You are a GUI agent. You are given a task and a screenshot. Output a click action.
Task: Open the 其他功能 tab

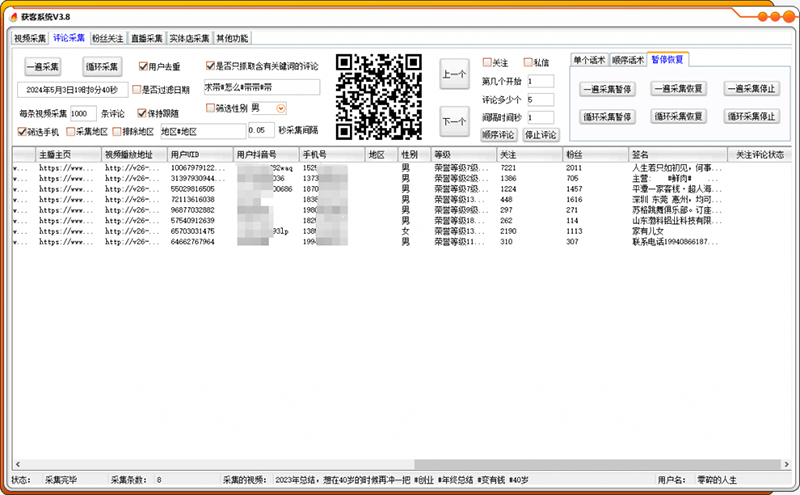(232, 38)
